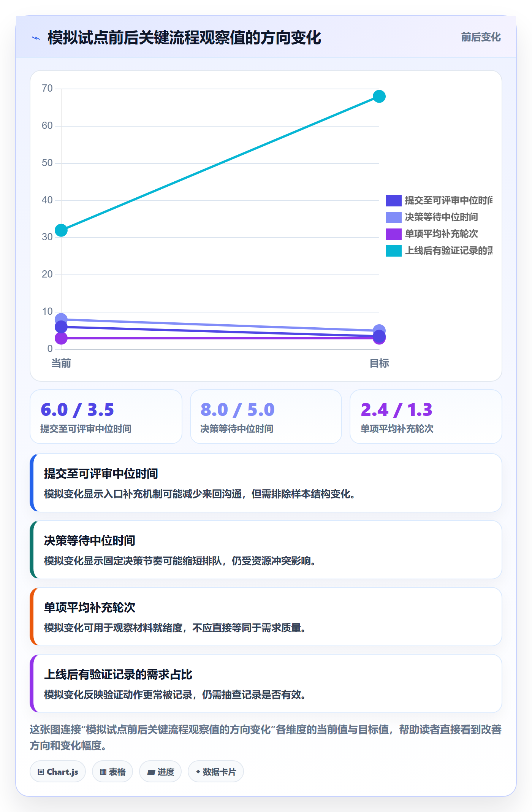Click the footer caption starting with 这张图连接
This screenshot has height=812, width=532.
pyautogui.click(x=266, y=737)
